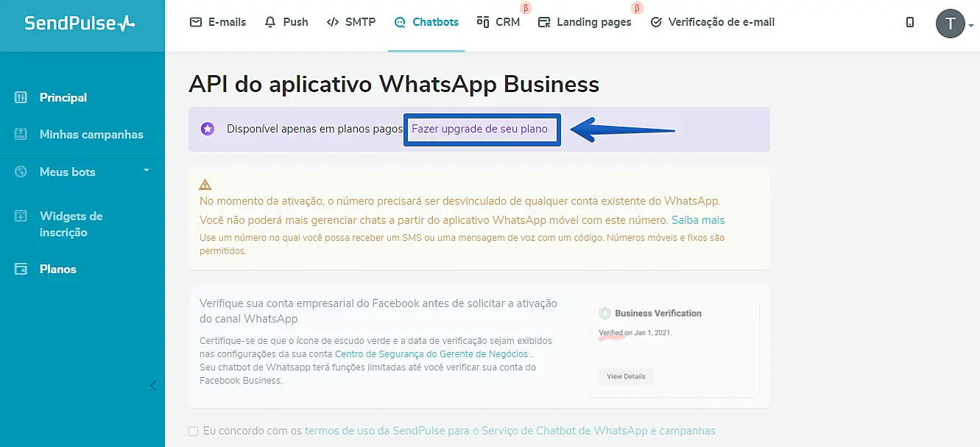Screen dimensions: 980x447
Task: Open Verificação de e-mail tab
Action: pyautogui.click(x=713, y=22)
